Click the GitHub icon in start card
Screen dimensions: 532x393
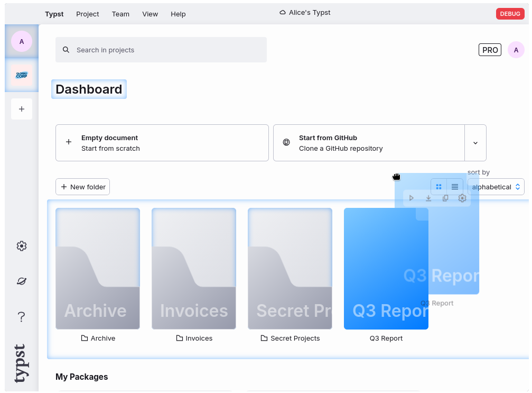[x=286, y=143]
